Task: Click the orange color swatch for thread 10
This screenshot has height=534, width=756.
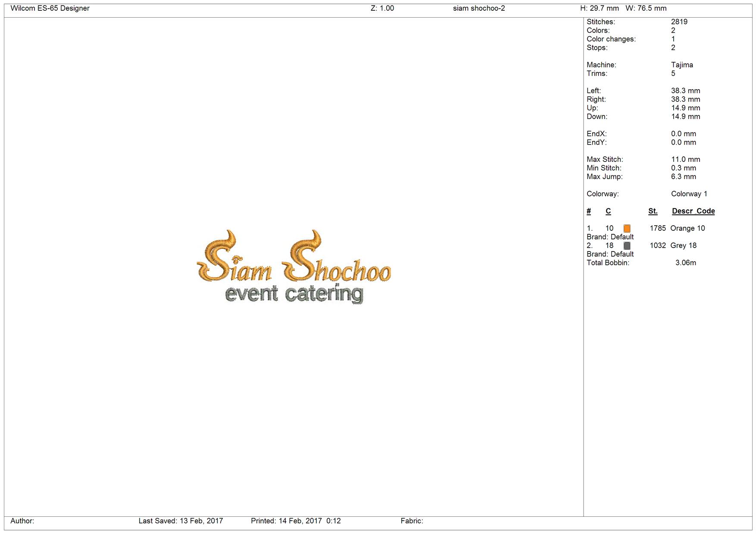Action: [x=627, y=229]
